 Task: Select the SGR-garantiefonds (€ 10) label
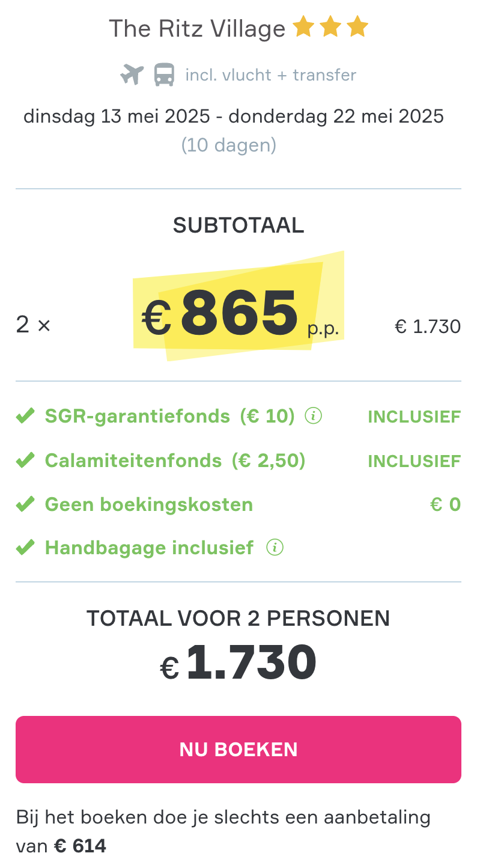(x=170, y=416)
